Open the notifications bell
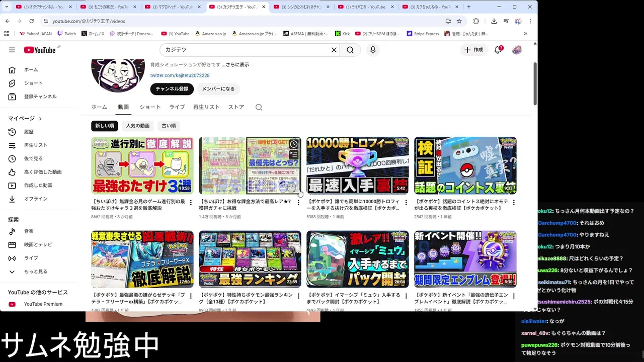The width and height of the screenshot is (644, 362). [x=498, y=50]
